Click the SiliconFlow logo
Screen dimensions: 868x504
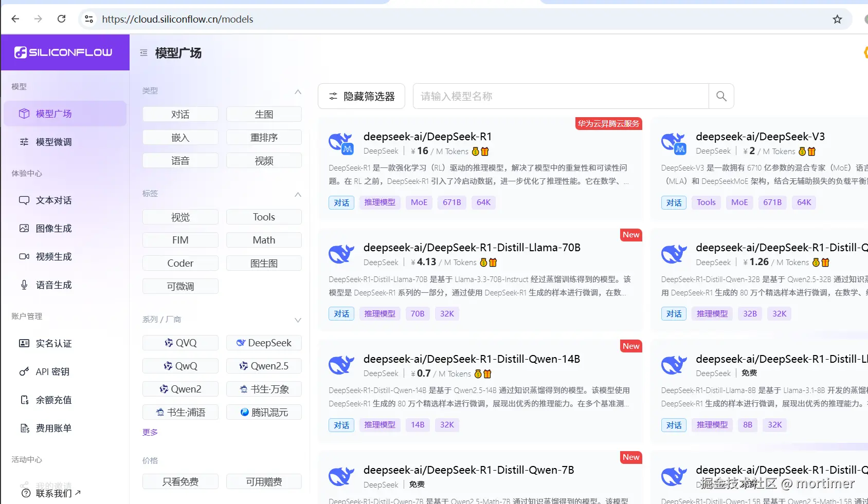pyautogui.click(x=63, y=52)
